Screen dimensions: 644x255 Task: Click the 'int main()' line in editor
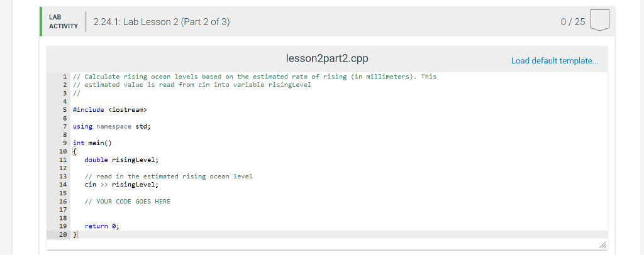pyautogui.click(x=92, y=143)
